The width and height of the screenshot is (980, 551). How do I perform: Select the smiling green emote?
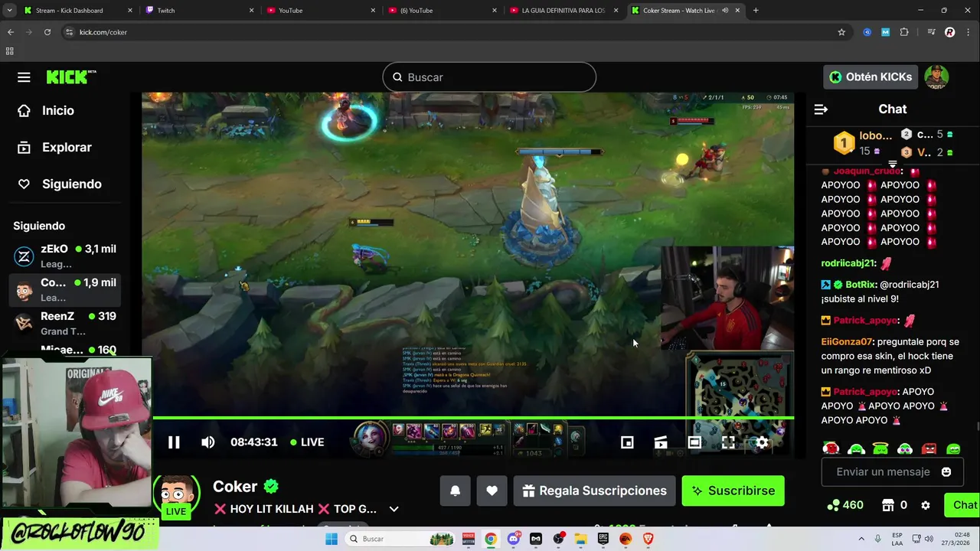coord(953,450)
